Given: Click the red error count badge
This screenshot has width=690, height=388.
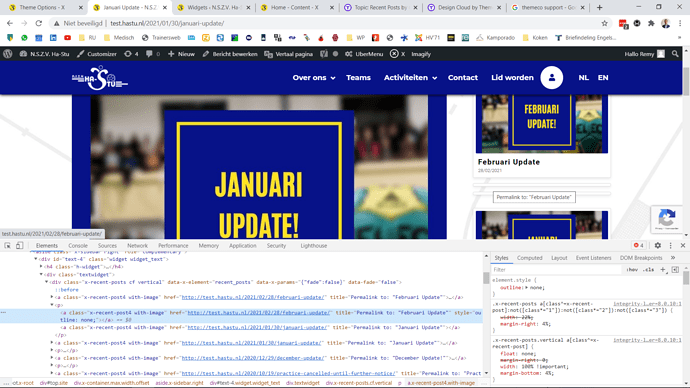Looking at the screenshot, I should point(639,245).
